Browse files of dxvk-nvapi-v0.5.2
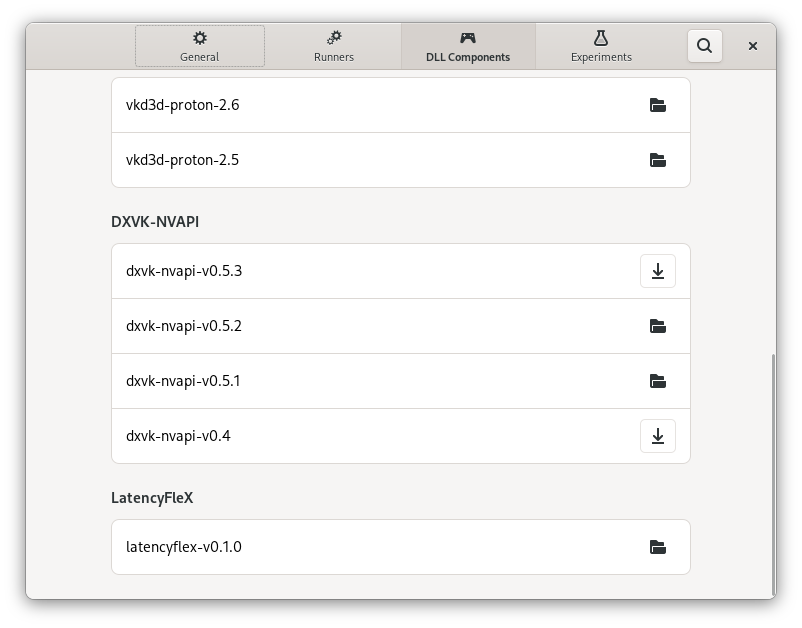This screenshot has width=802, height=628. coord(658,326)
